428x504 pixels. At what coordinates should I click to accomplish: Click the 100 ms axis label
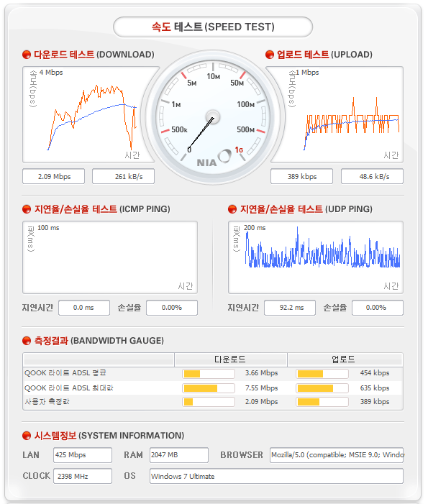(x=48, y=228)
